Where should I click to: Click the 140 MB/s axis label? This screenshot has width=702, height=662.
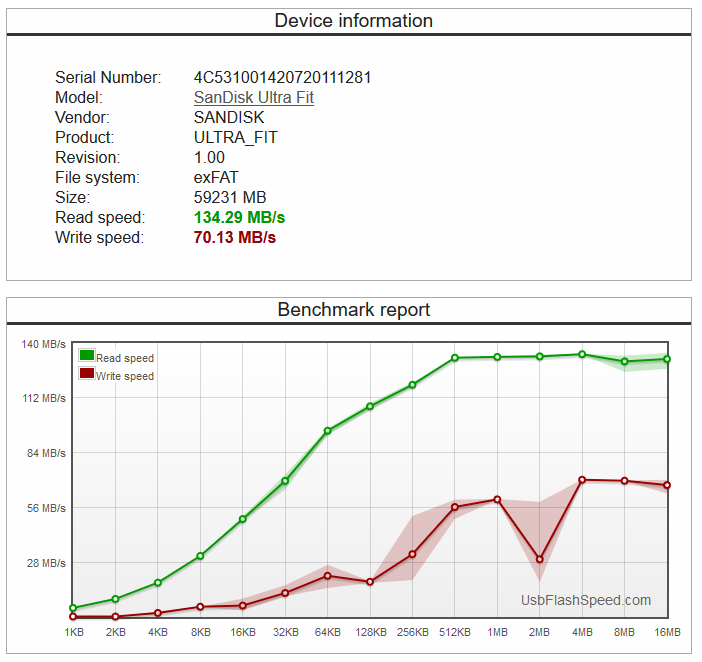point(43,344)
